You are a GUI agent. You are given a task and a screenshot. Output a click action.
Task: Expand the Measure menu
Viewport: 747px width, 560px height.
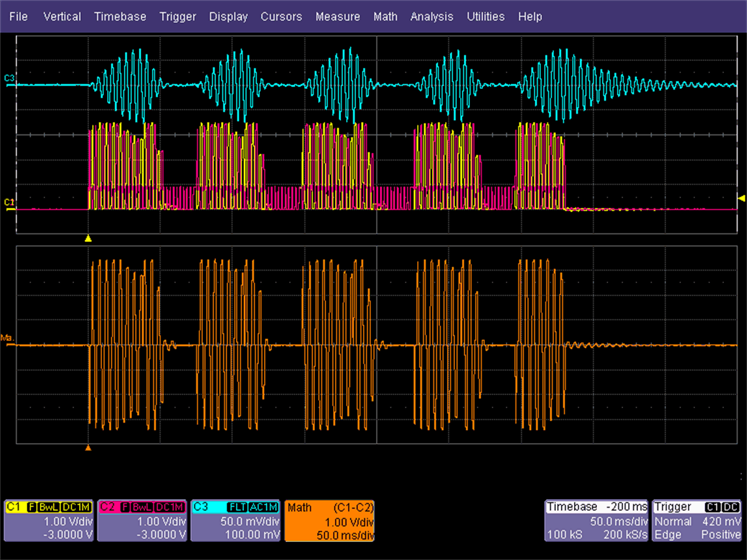(x=337, y=17)
